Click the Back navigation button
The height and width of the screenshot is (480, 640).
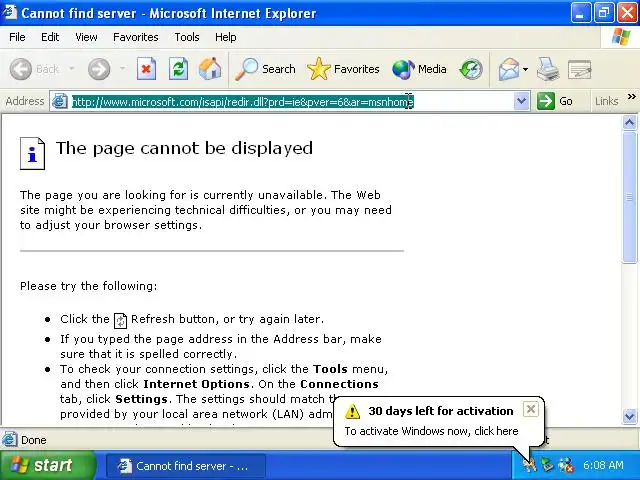[x=35, y=69]
